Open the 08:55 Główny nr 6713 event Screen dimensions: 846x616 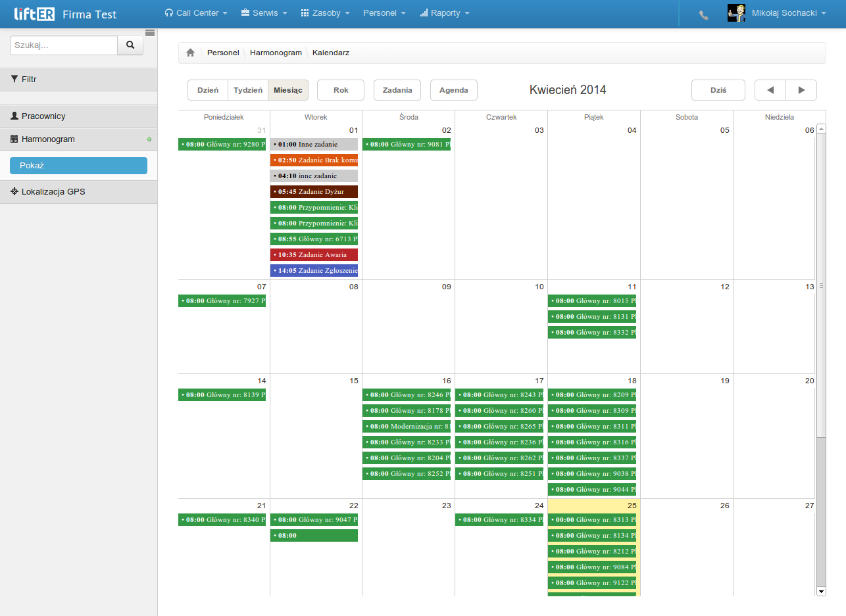(314, 239)
